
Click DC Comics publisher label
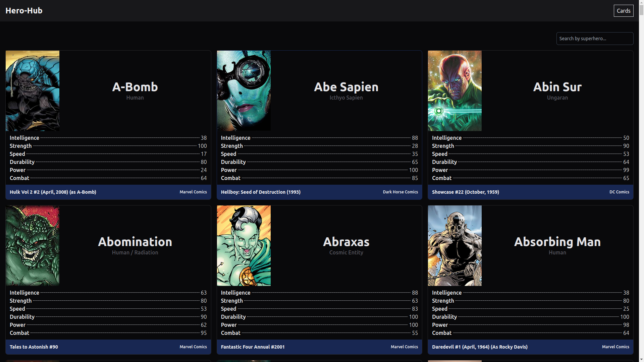(x=619, y=192)
